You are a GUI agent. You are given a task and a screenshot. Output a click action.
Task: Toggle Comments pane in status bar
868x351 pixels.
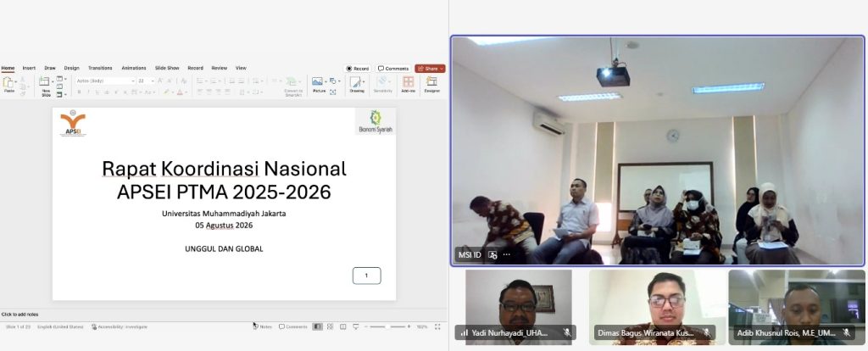point(292,326)
